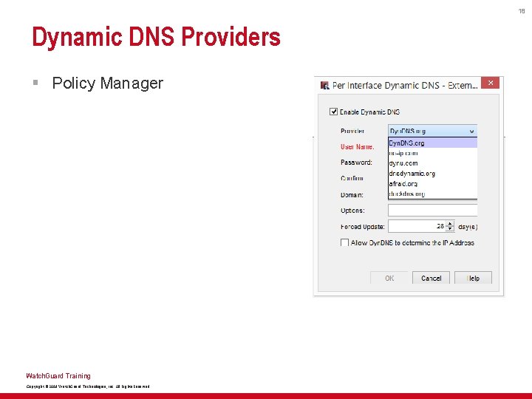Screen dimensions: 532x399
Task: Click the Password label
Action: click(x=356, y=163)
